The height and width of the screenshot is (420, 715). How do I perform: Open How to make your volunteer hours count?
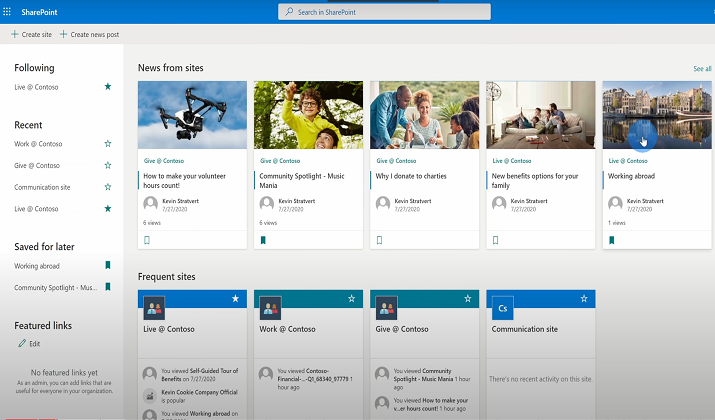click(184, 181)
